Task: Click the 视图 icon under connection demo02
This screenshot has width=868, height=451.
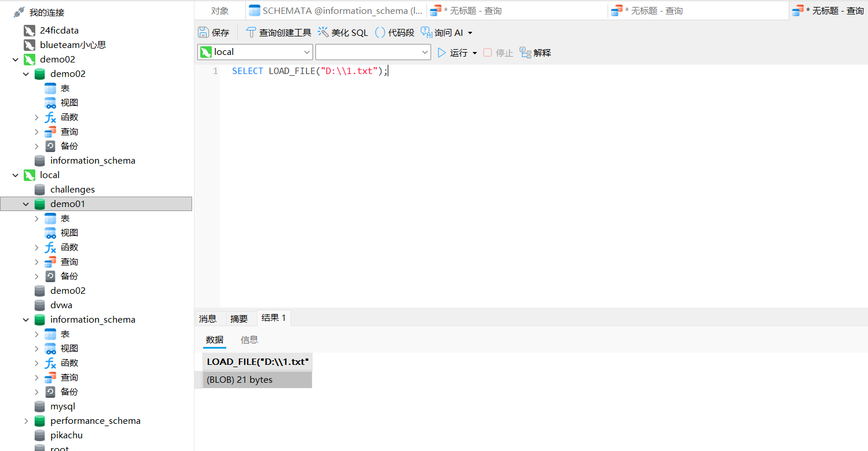Action: [50, 102]
